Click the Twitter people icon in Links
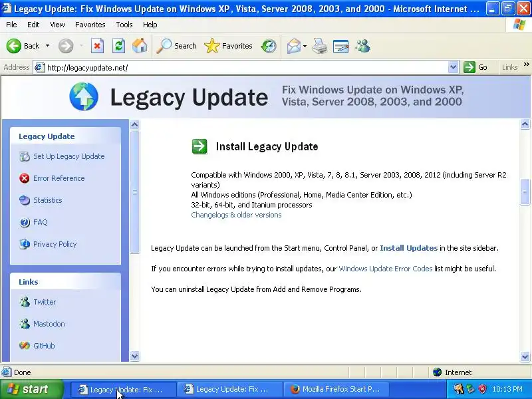The height and width of the screenshot is (399, 532). click(x=25, y=302)
